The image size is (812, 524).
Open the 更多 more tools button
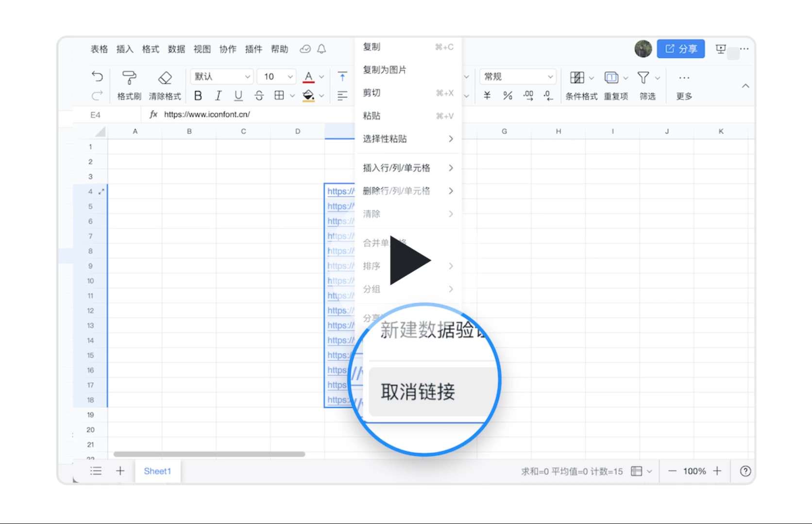[x=684, y=85]
